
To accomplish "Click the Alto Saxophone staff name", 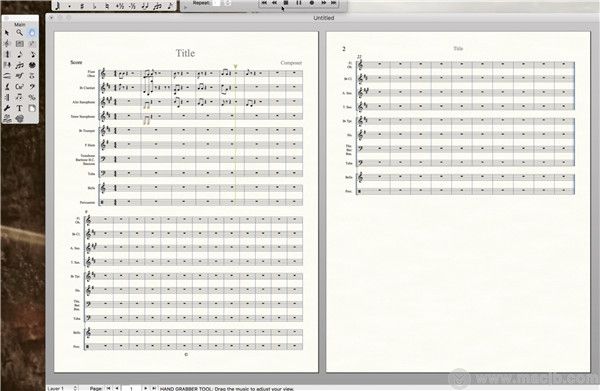I will [x=83, y=102].
